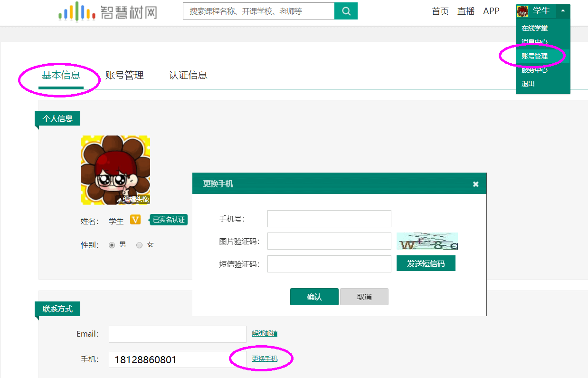
Task: Click the orange V verification badge
Action: pyautogui.click(x=135, y=220)
